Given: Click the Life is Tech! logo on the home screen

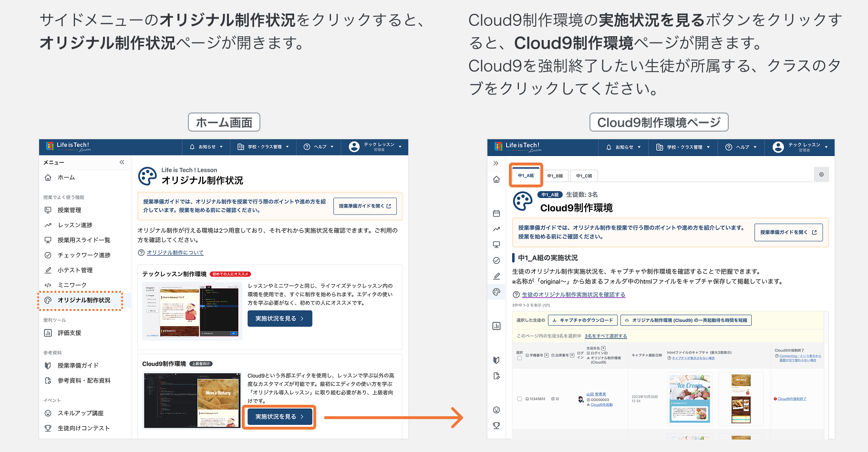Looking at the screenshot, I should click(68, 146).
